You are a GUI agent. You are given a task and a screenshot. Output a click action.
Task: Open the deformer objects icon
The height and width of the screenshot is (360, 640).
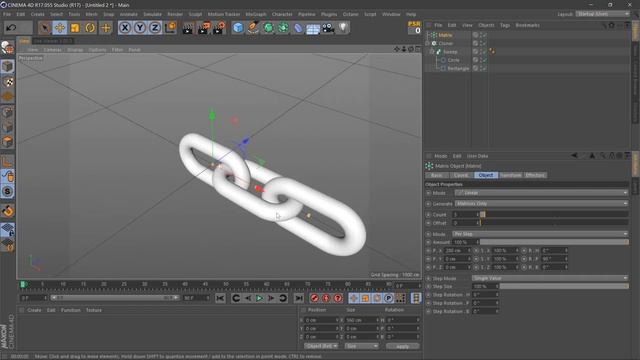point(298,28)
